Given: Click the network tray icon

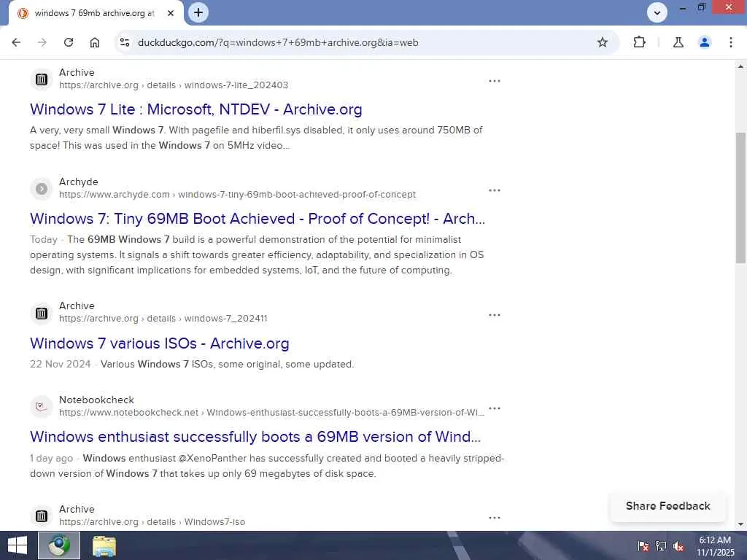Looking at the screenshot, I should tap(661, 546).
